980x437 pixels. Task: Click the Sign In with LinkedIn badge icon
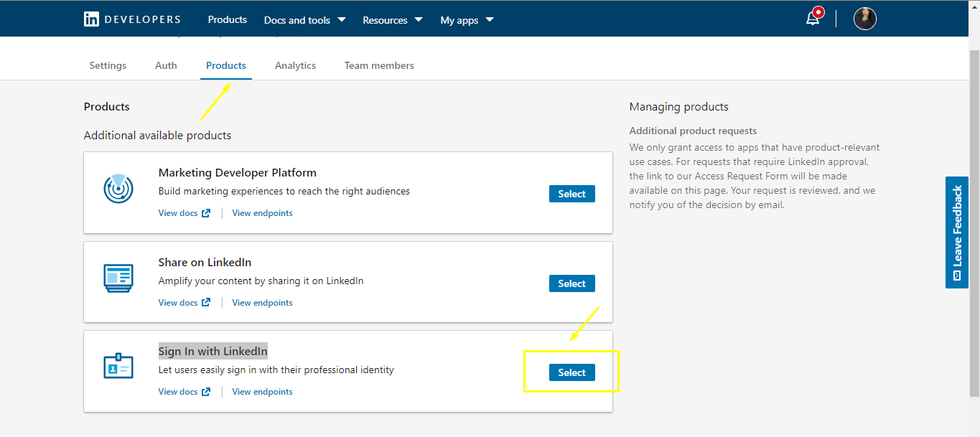click(118, 367)
